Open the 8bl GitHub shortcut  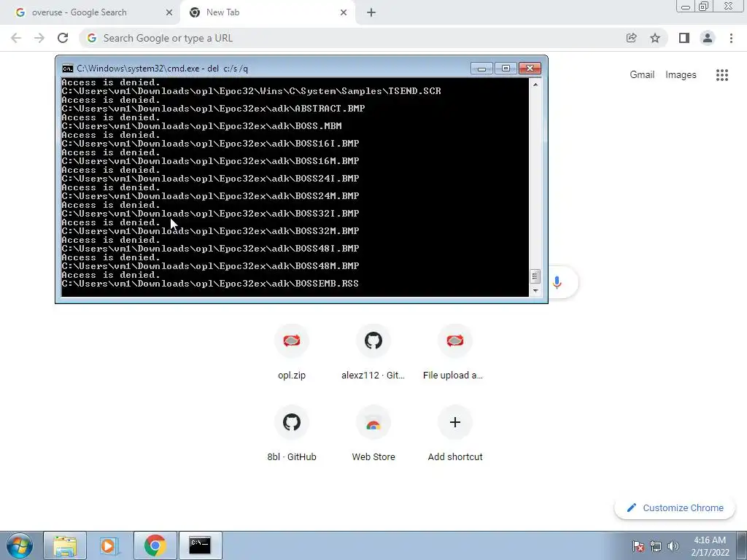click(x=292, y=434)
